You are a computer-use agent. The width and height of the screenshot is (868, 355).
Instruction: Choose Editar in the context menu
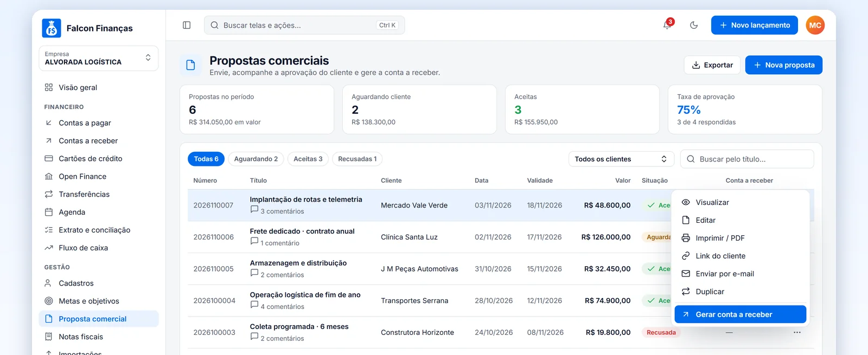(x=741, y=220)
